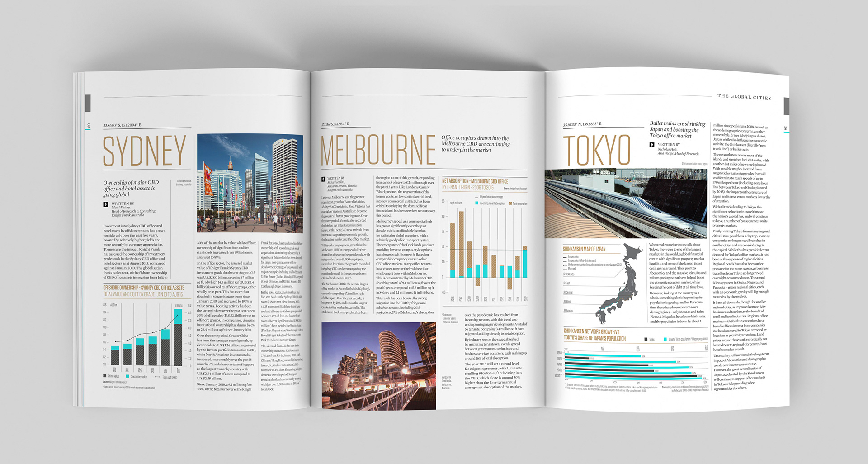Click 'Source: Knight Frank Research' under Sydney chart
The width and height of the screenshot is (868, 464).
click(115, 382)
